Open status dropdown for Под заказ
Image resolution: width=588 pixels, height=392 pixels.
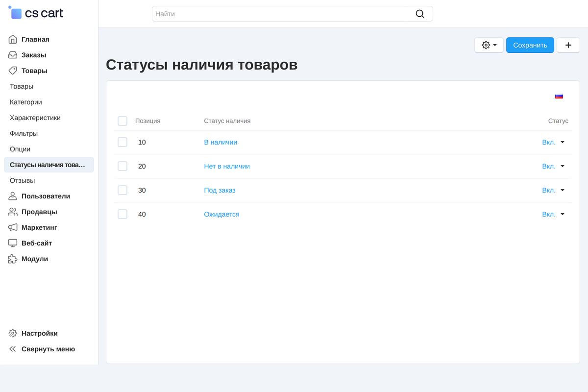[x=553, y=190]
